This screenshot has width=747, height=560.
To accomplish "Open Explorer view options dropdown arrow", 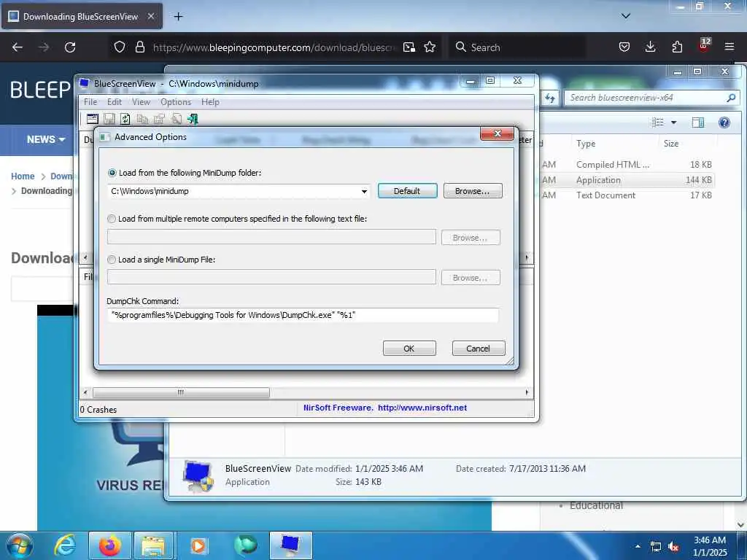I will (x=673, y=122).
